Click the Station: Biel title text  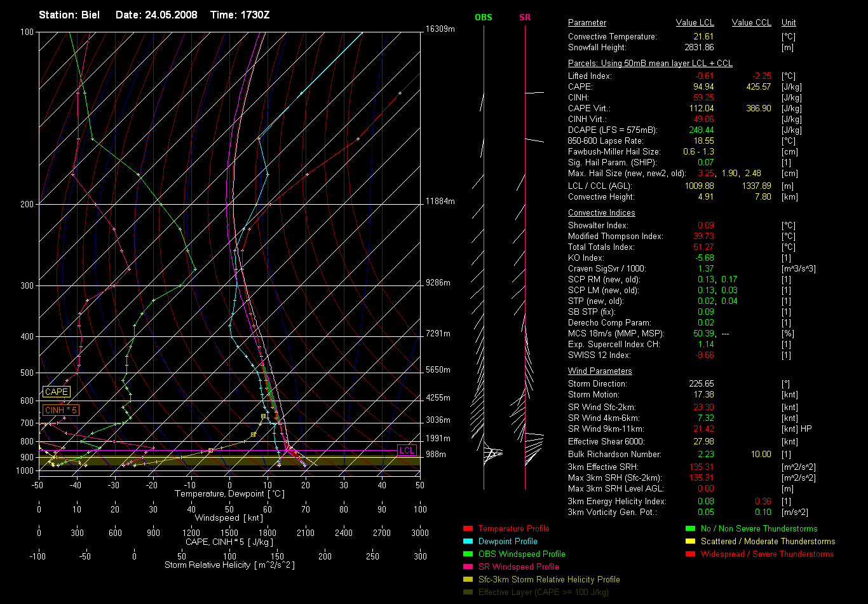(69, 15)
